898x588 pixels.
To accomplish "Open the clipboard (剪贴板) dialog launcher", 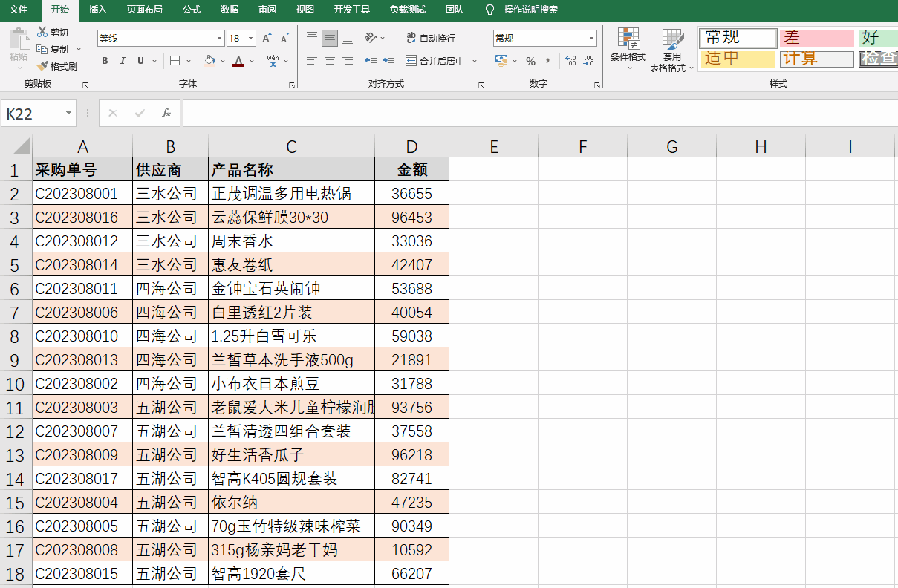I will pos(85,85).
